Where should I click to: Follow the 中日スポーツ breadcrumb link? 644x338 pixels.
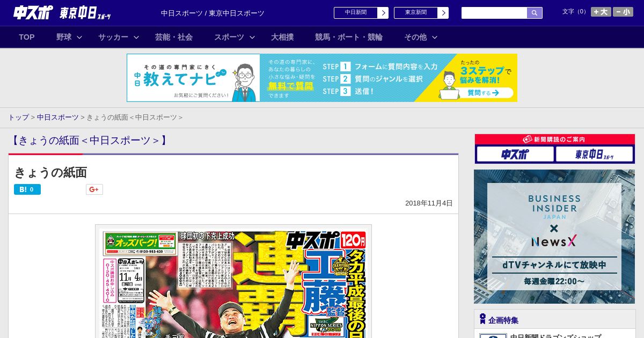click(x=58, y=117)
